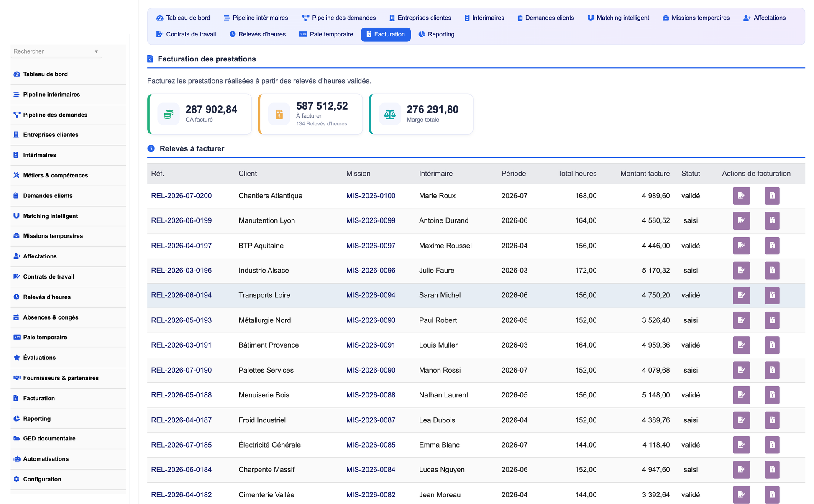The image size is (814, 504).
Task: Open Entreprises clientes in the left sidebar
Action: [68, 135]
